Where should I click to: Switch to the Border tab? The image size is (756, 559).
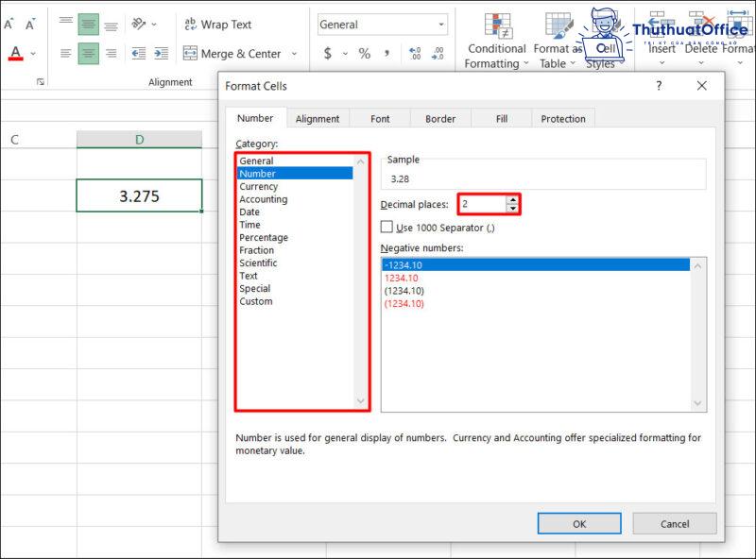[439, 118]
